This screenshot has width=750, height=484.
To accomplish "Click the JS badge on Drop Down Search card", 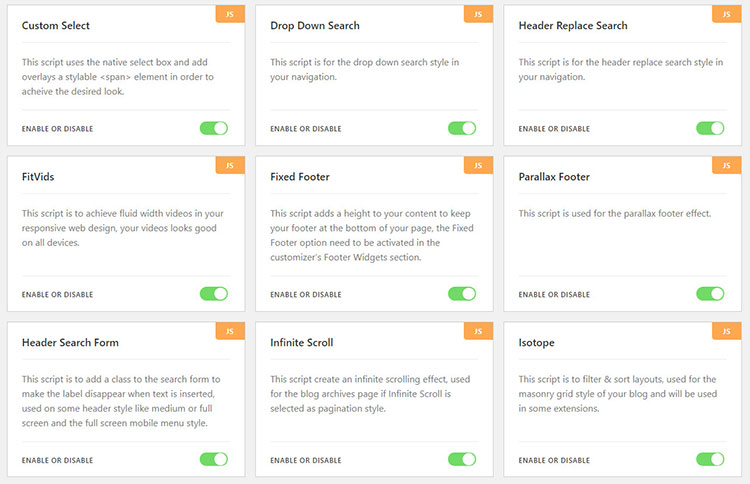I will click(x=477, y=15).
